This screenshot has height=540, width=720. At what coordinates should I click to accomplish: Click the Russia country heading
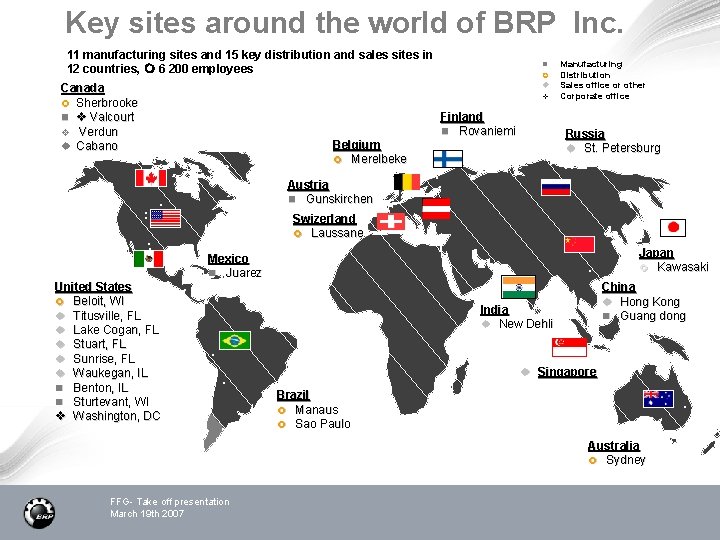[x=585, y=134]
